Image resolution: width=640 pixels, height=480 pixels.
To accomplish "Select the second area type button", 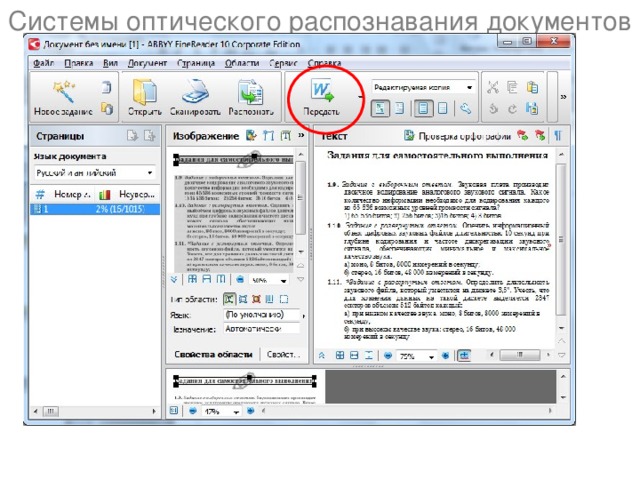I will pyautogui.click(x=243, y=299).
